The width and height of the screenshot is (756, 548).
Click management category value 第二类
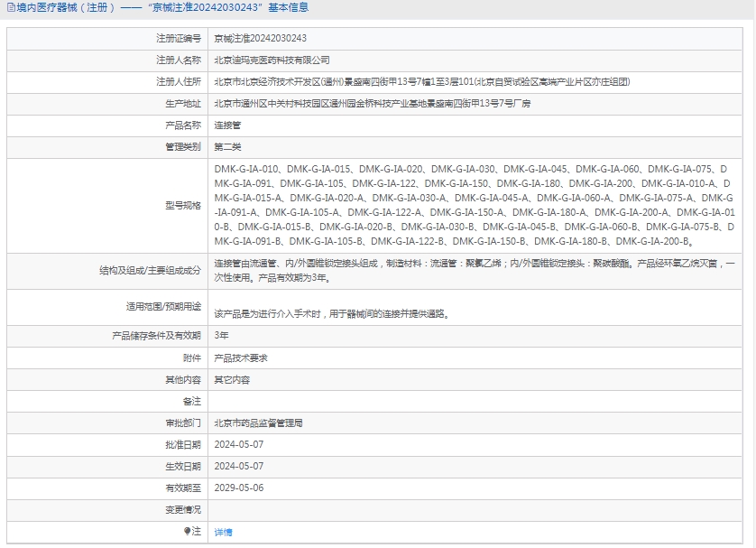point(227,146)
